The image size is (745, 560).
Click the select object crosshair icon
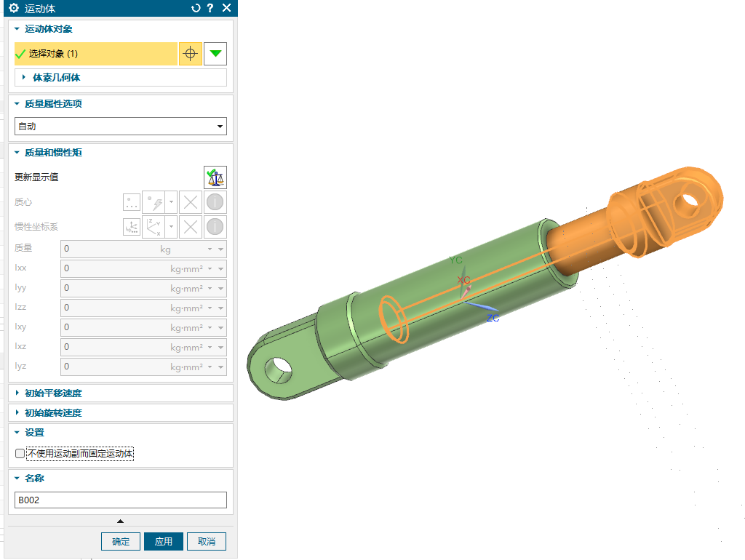point(190,54)
